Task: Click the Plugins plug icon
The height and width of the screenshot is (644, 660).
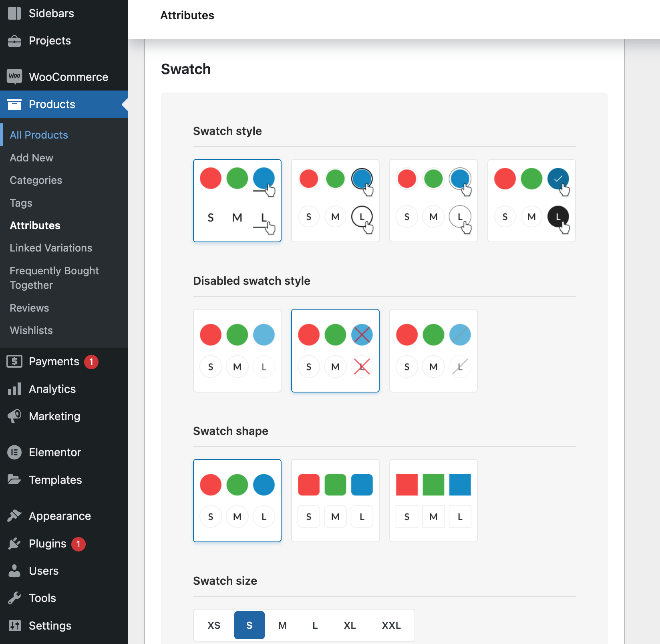Action: (14, 543)
